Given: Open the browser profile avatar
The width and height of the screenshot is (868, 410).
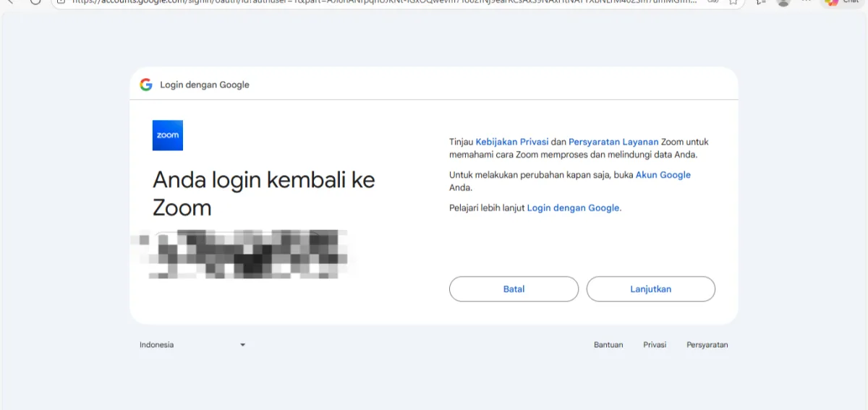Looking at the screenshot, I should coord(783,2).
